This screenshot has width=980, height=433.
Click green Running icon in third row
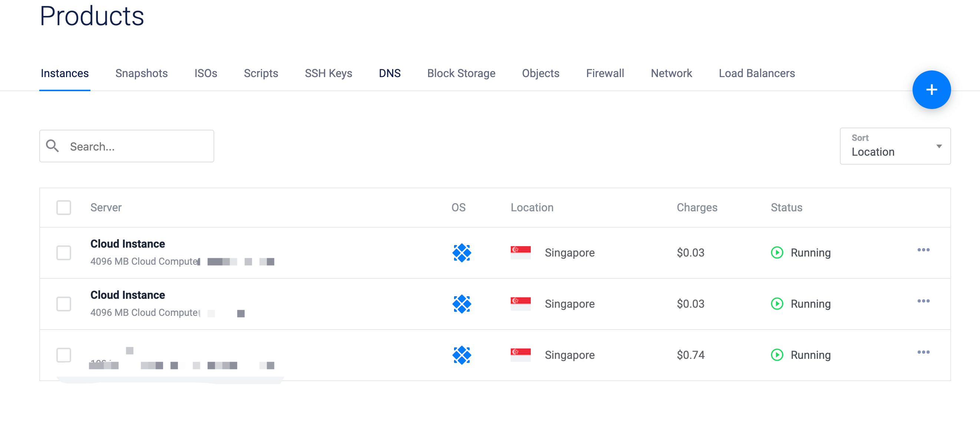point(777,355)
